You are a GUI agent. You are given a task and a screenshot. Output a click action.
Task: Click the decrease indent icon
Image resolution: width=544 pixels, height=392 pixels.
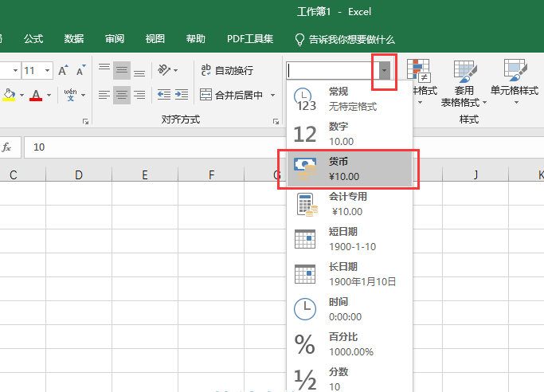click(x=164, y=95)
